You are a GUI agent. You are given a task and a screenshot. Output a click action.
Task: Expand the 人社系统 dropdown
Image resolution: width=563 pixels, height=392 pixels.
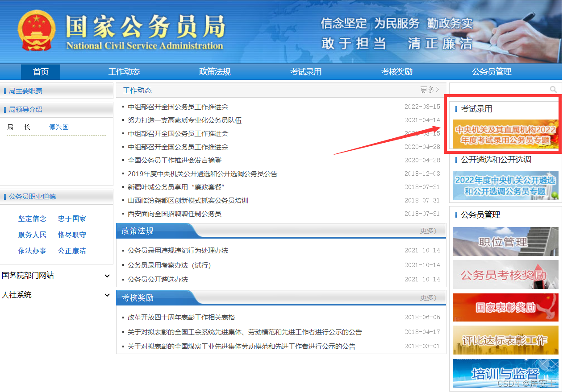tap(56, 295)
